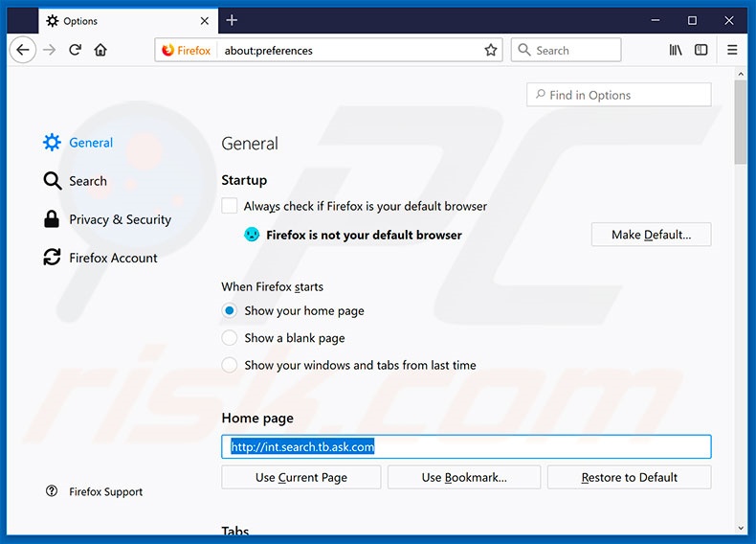The height and width of the screenshot is (544, 756).
Task: Click the Use Current Page button
Action: coord(301,477)
